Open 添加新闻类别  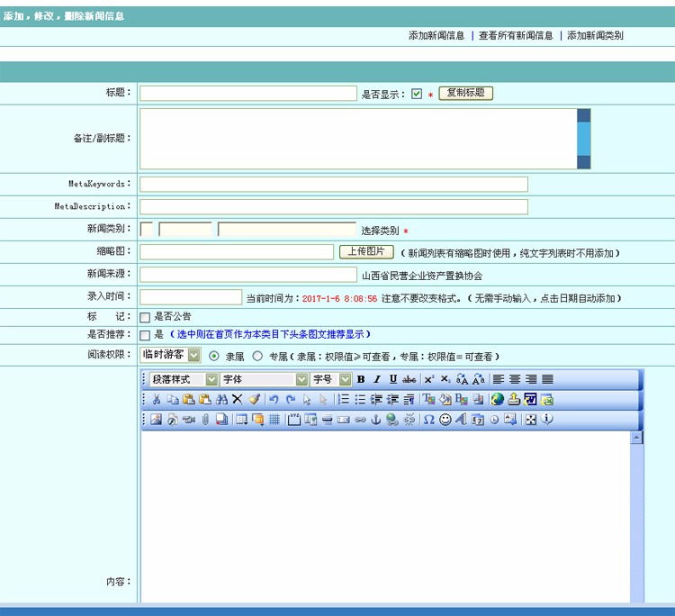click(595, 36)
